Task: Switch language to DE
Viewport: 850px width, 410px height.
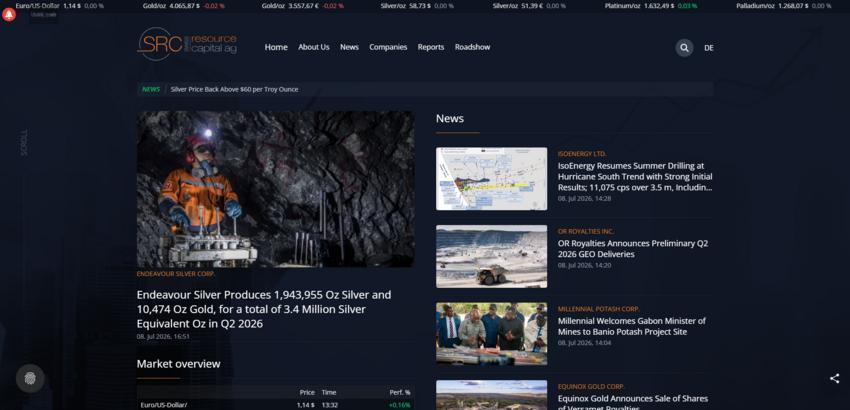Action: (x=709, y=48)
